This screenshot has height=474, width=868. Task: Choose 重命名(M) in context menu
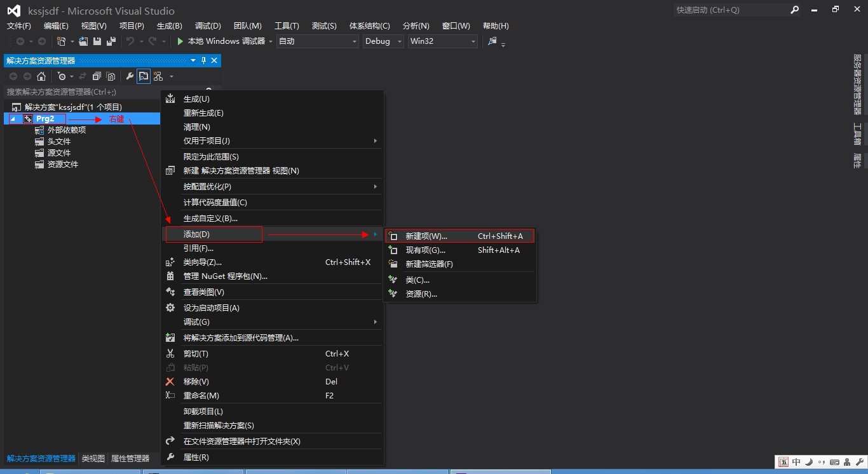pos(272,396)
